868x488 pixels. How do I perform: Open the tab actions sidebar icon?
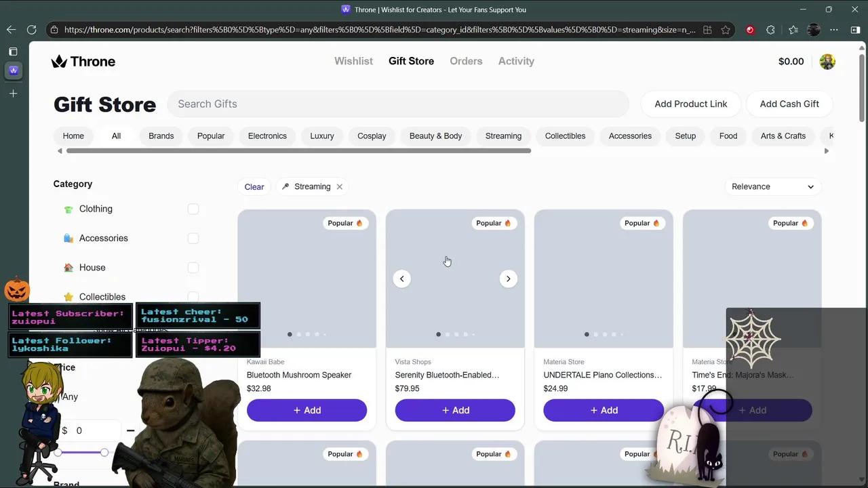coord(13,52)
